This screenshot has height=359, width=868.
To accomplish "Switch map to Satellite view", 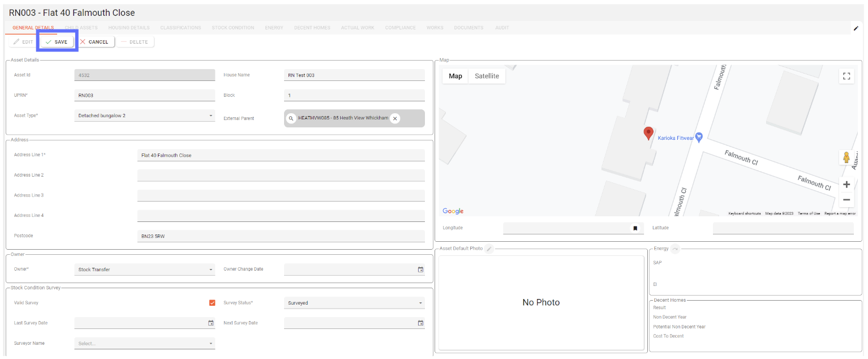I will point(487,76).
